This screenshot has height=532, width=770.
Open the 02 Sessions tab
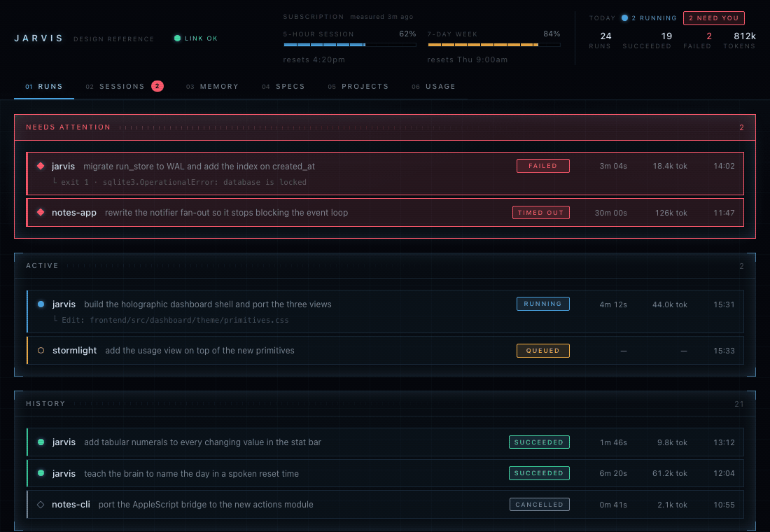coord(124,87)
